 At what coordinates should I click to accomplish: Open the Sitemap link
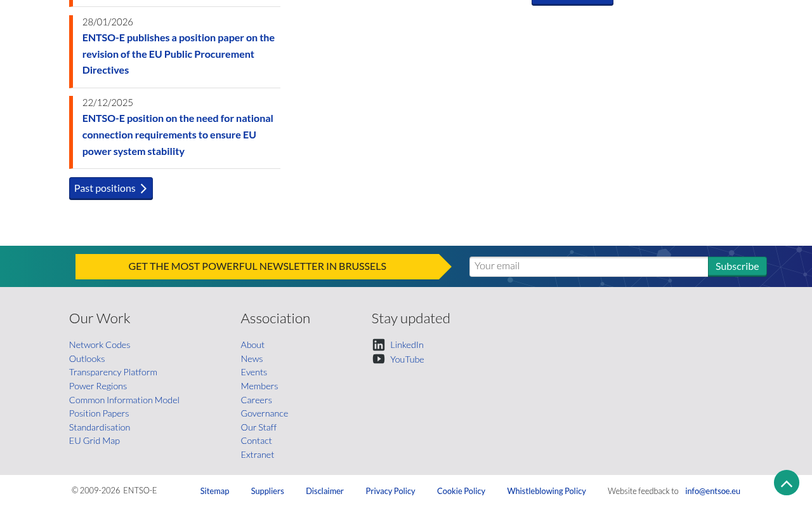(214, 491)
